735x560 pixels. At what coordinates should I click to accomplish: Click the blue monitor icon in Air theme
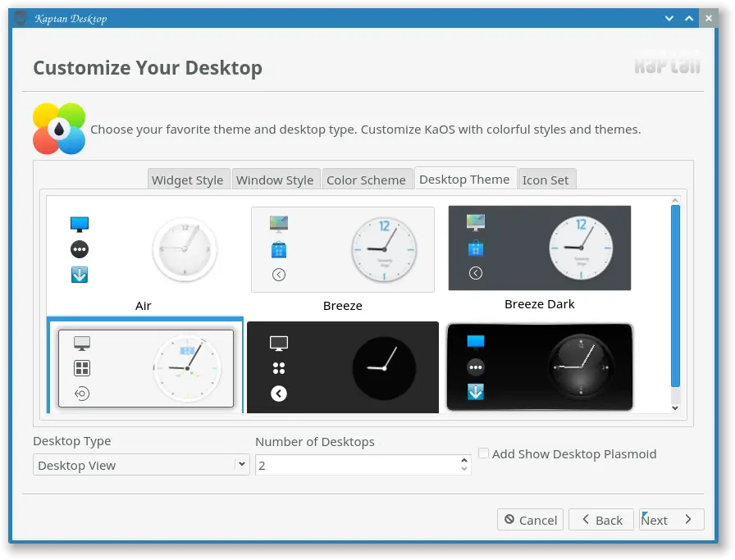(x=80, y=224)
